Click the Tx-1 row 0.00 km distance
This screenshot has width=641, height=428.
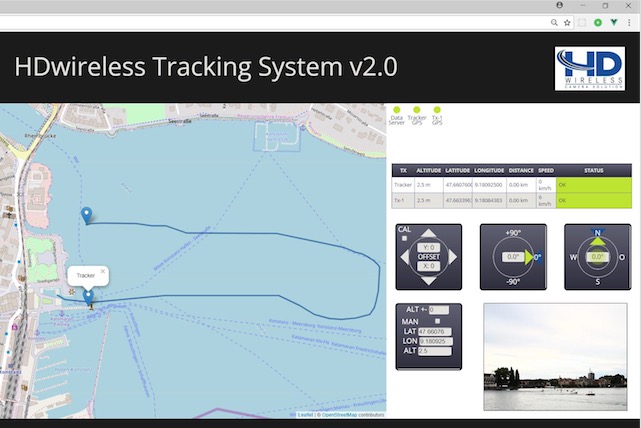click(521, 200)
